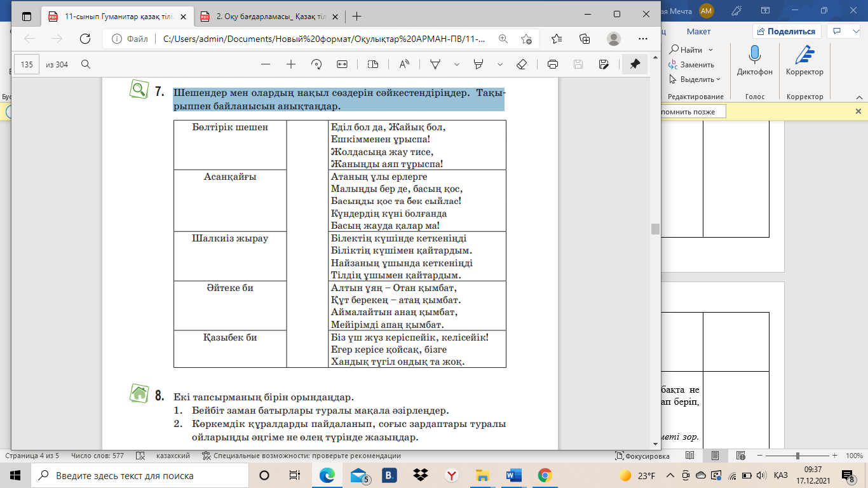Fit the PDF to page width
868x488 pixels.
(342, 64)
